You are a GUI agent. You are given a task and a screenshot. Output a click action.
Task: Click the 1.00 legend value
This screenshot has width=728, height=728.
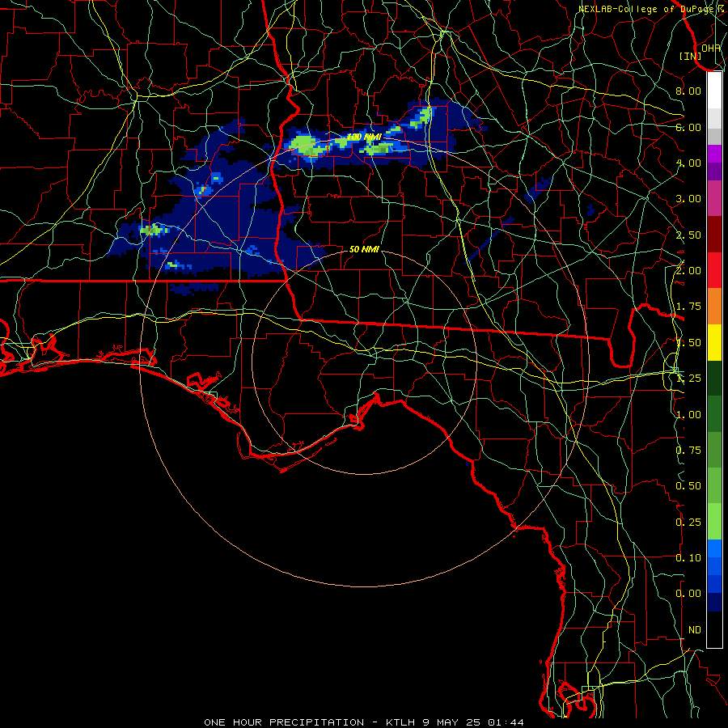(688, 415)
